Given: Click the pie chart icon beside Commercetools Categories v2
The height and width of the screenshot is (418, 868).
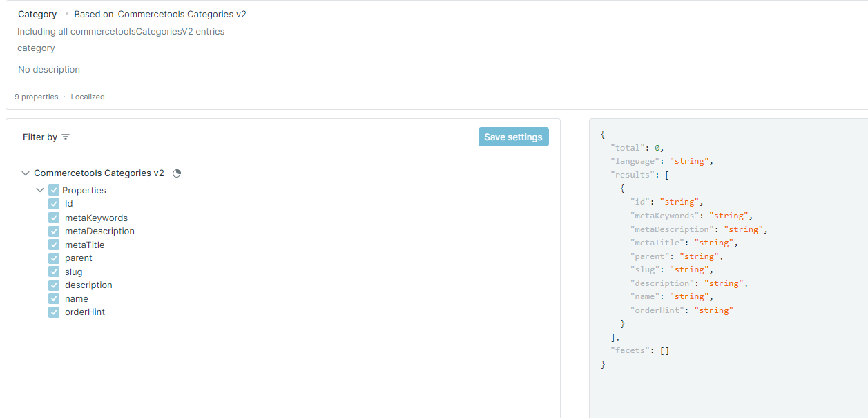Looking at the screenshot, I should coord(177,173).
